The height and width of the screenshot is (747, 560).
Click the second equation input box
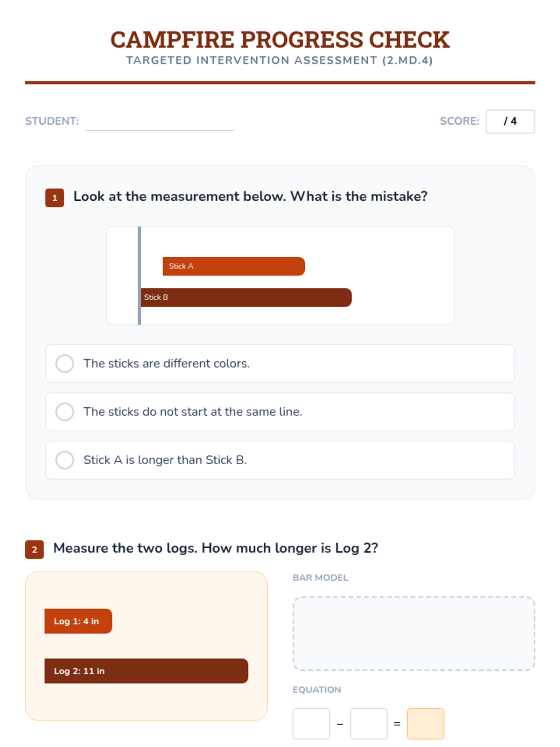[x=369, y=724]
